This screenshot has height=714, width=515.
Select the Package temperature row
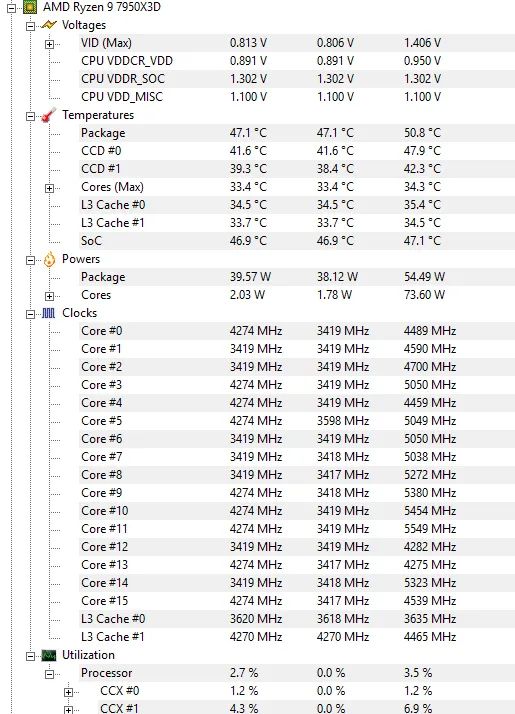tap(297, 133)
